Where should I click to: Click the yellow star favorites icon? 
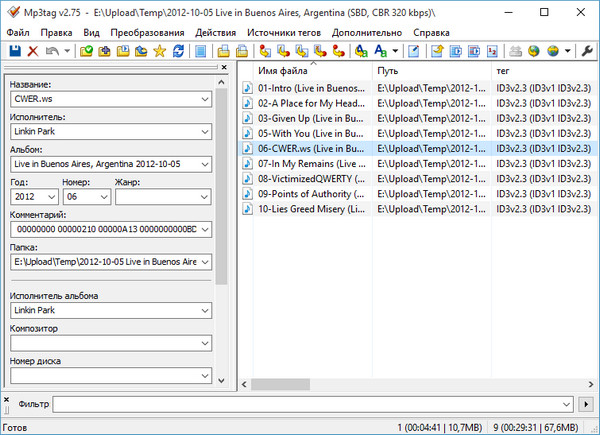pyautogui.click(x=159, y=50)
